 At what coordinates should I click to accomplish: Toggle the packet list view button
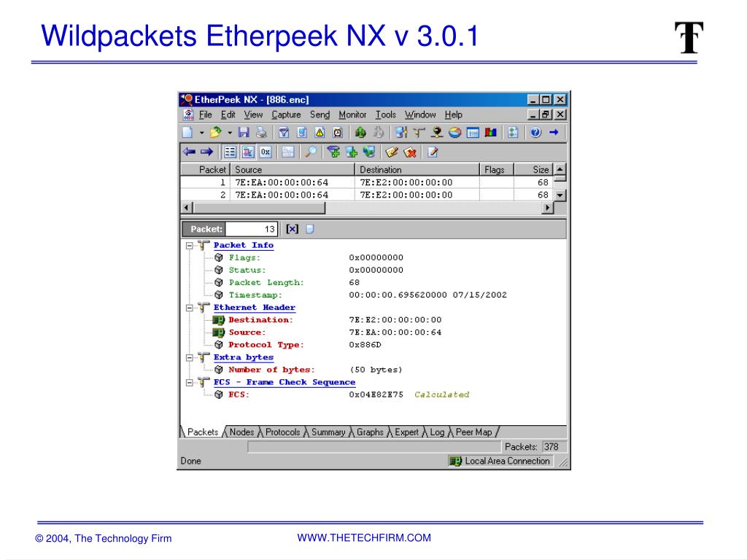pos(230,152)
